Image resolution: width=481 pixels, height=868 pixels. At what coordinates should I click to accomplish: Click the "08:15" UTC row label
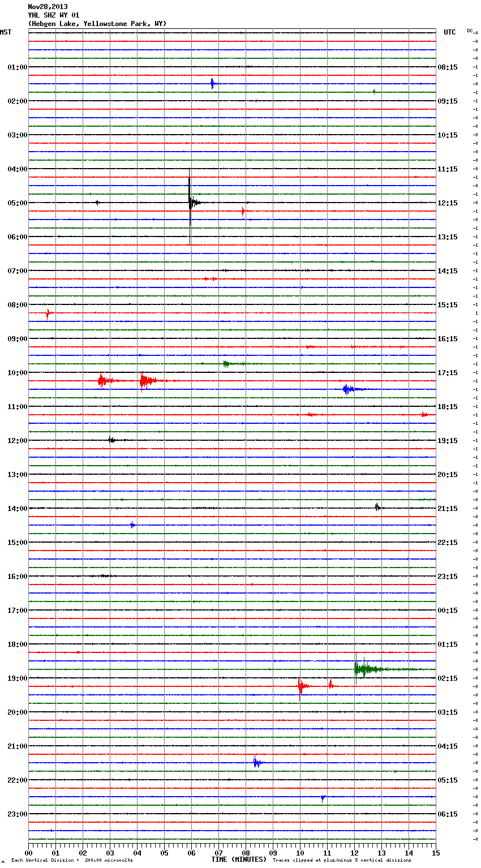pos(448,67)
